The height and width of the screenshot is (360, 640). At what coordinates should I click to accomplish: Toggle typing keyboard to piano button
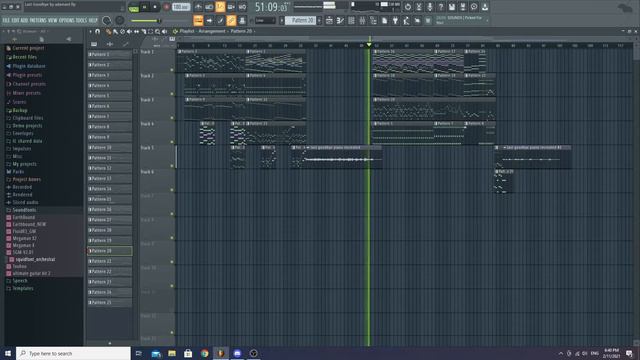198,20
